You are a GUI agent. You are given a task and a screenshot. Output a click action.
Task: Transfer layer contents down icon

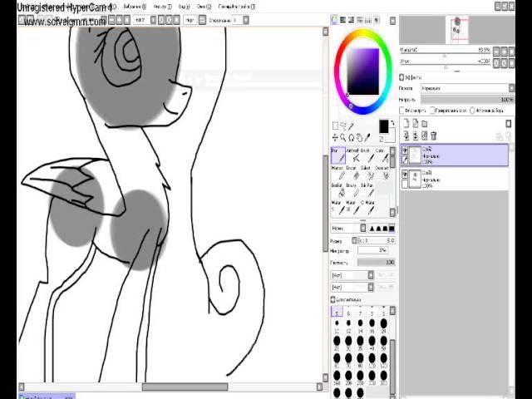[x=406, y=135]
